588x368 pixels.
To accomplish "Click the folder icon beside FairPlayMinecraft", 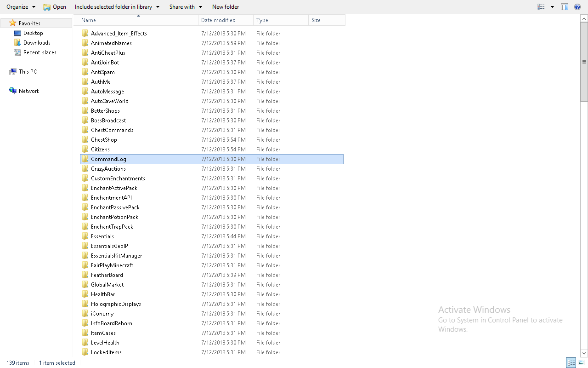I will (x=85, y=265).
